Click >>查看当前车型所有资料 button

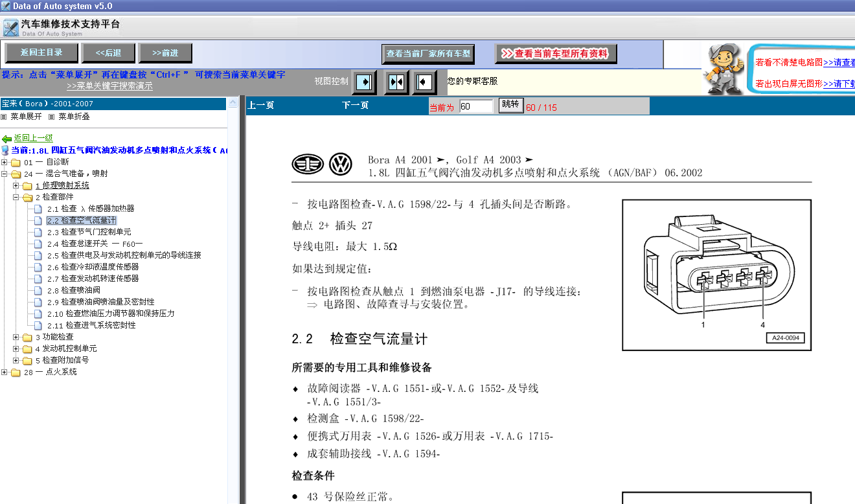pyautogui.click(x=556, y=54)
